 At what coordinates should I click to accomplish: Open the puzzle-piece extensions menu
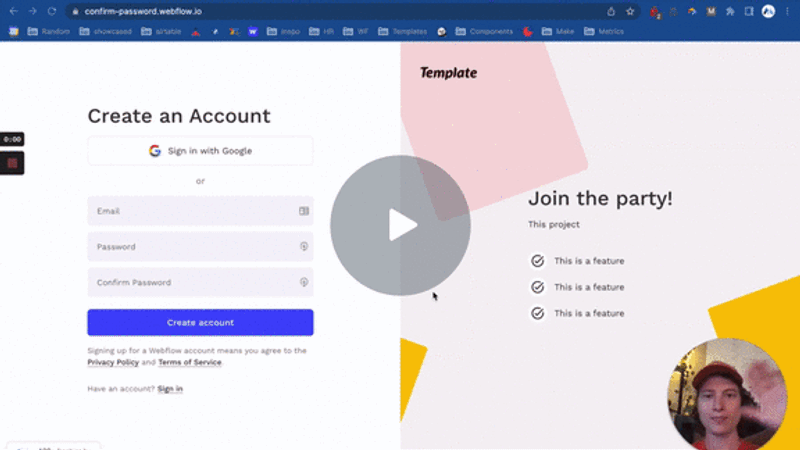pyautogui.click(x=730, y=11)
